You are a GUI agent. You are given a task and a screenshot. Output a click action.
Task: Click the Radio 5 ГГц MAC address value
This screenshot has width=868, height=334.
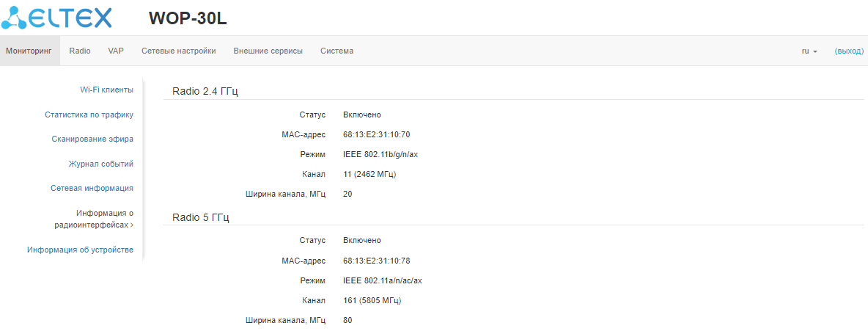click(x=376, y=261)
